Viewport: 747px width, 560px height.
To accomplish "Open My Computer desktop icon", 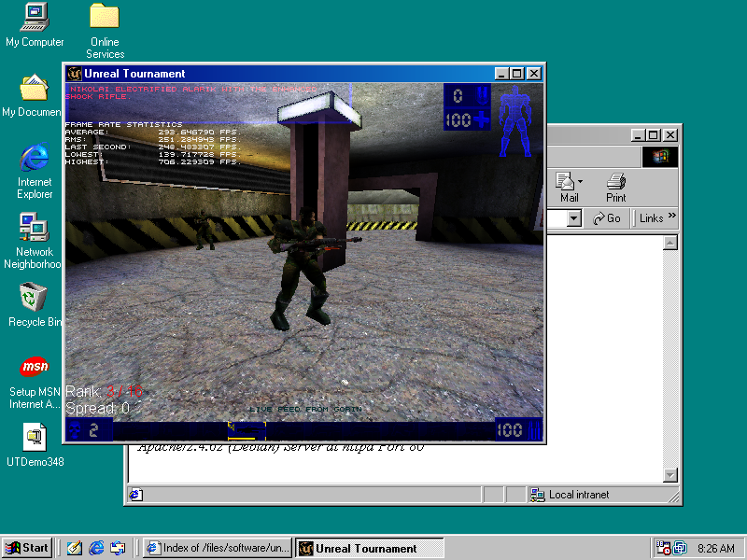I will (x=35, y=25).
